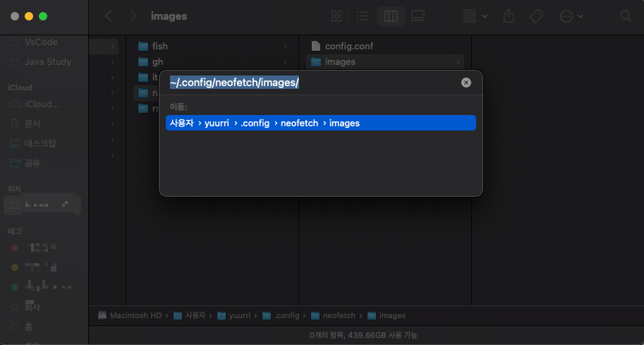Click the images folder icon in column
Viewport: 644px width, 345px height.
point(315,61)
